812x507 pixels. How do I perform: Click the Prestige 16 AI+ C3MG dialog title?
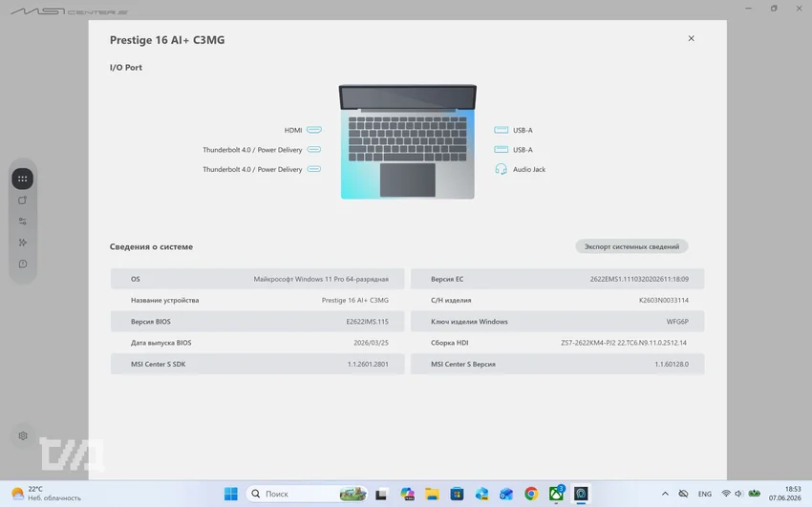coord(167,40)
